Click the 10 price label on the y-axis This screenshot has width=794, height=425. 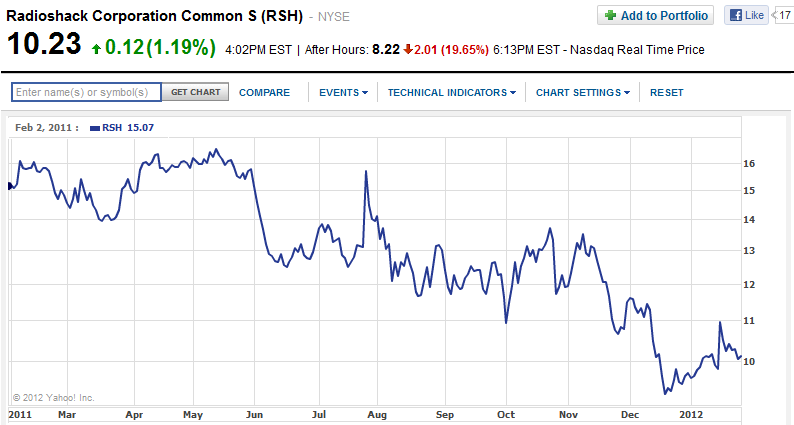(749, 361)
